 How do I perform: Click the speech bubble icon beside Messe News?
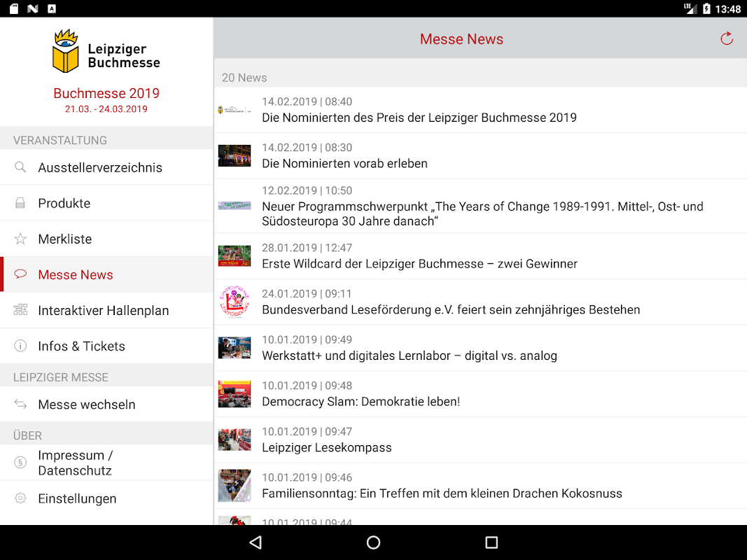pyautogui.click(x=20, y=274)
